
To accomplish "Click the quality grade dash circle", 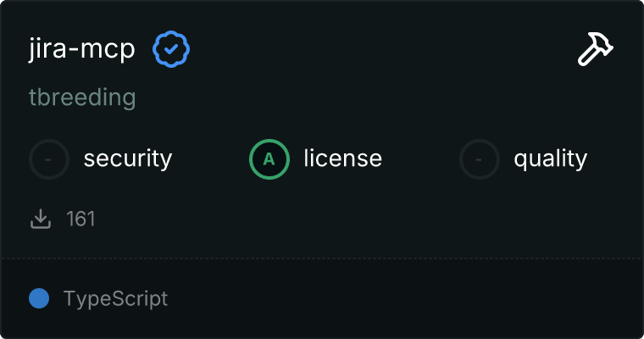I will (x=480, y=158).
